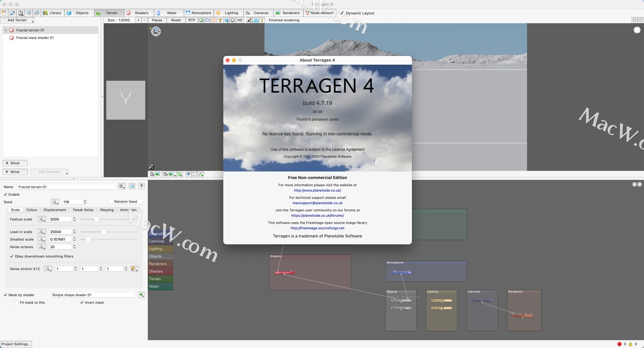Screen dimensions: 644x348
Task: Click the Name field Fractal terrain 01
Action: point(66,187)
